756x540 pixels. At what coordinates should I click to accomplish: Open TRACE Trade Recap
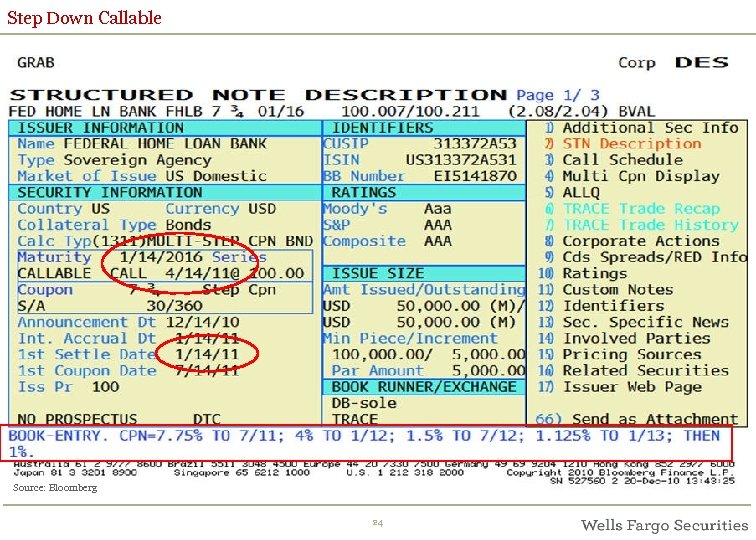coord(632,208)
